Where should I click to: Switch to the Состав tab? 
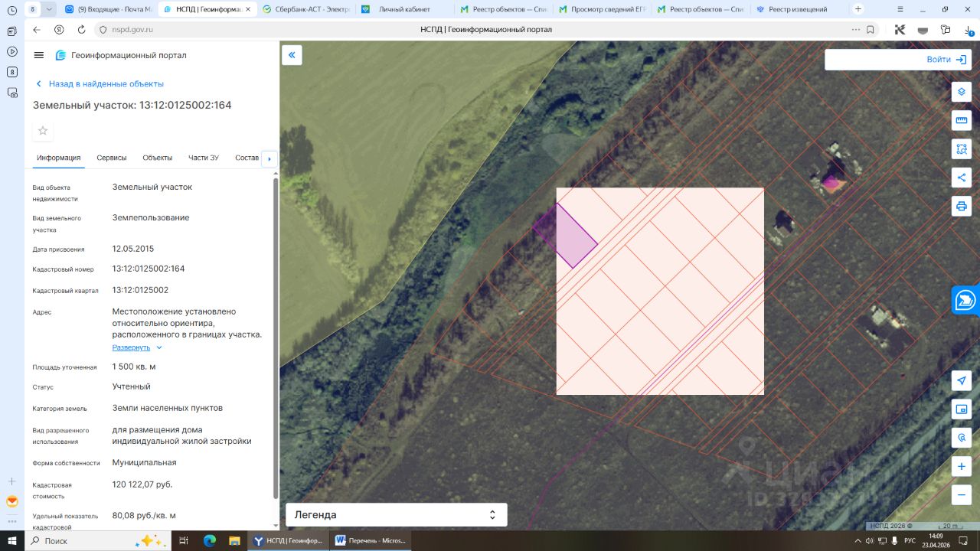247,158
